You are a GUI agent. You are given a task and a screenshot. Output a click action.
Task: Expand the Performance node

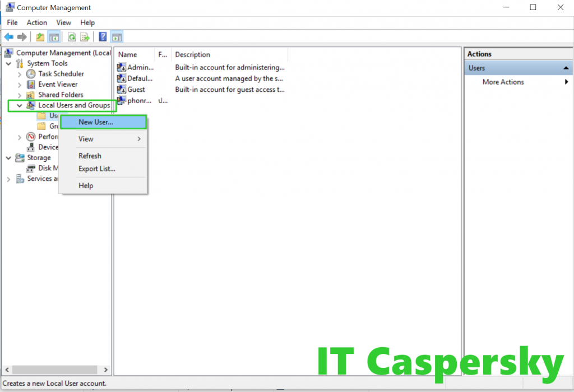point(20,137)
